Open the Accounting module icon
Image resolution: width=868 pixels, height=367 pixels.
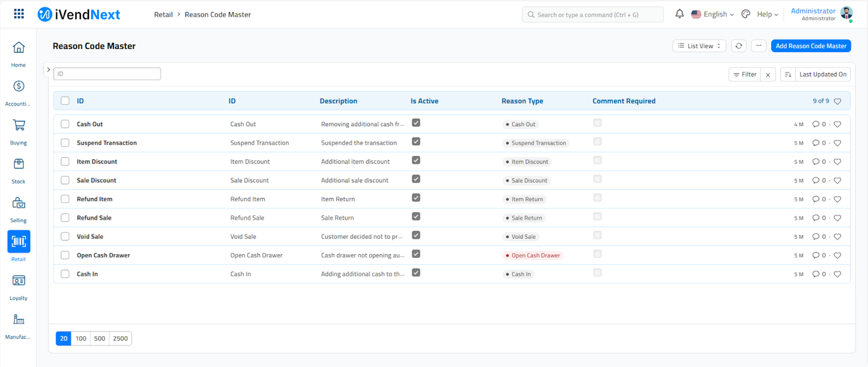pos(18,87)
